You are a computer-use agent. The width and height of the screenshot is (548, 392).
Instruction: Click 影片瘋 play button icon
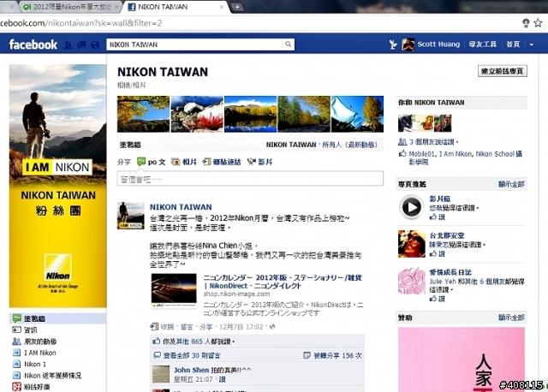(x=411, y=207)
